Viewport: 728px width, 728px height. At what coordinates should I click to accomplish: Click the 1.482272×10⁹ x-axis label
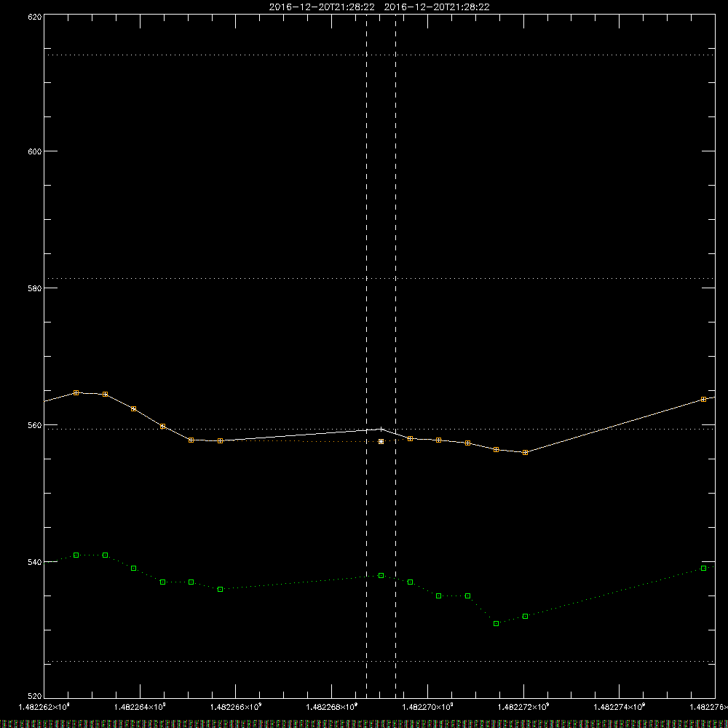pyautogui.click(x=524, y=707)
